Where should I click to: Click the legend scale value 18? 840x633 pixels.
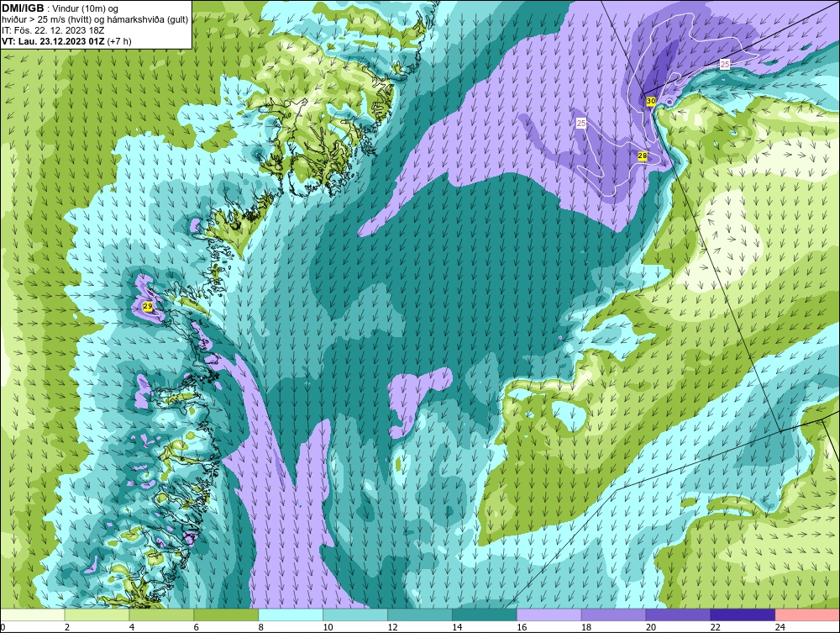[586, 627]
